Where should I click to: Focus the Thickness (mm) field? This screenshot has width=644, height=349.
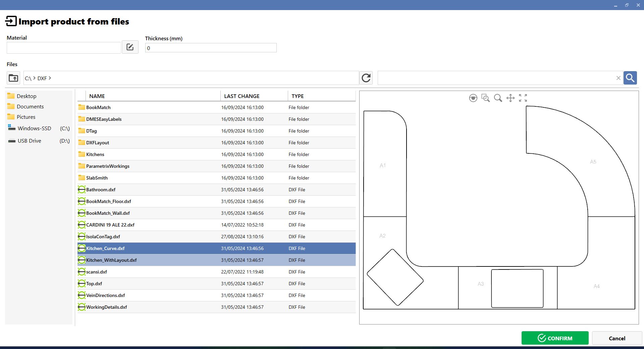[x=211, y=48]
